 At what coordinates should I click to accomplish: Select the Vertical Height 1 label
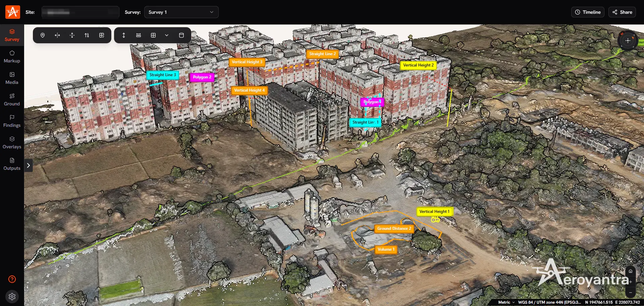coord(434,211)
